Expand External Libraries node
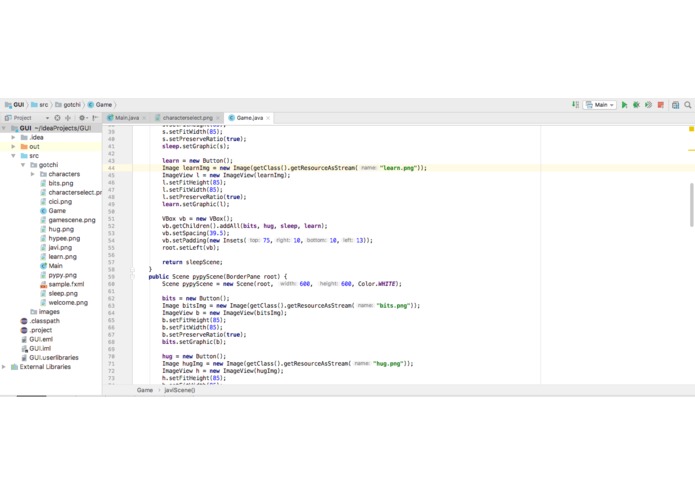 [x=4, y=367]
